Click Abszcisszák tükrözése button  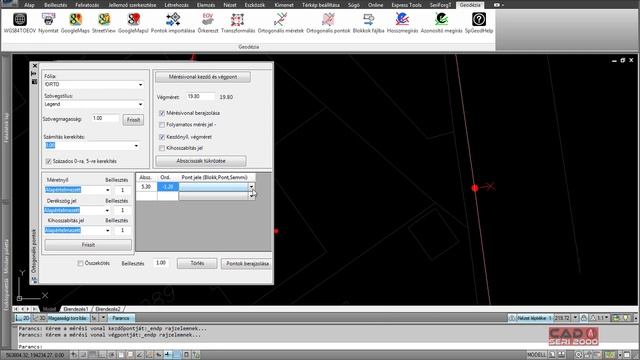pyautogui.click(x=201, y=161)
